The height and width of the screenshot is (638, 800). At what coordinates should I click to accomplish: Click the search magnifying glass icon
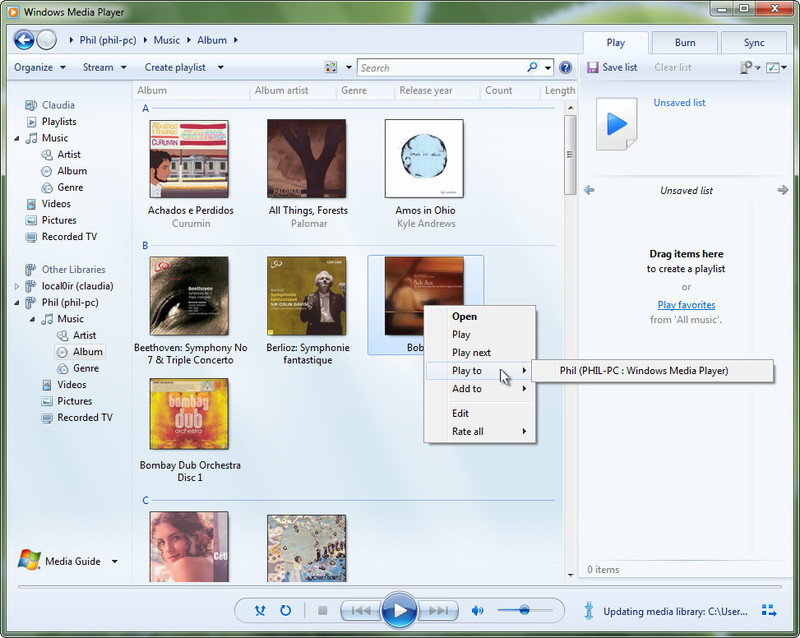coord(533,68)
